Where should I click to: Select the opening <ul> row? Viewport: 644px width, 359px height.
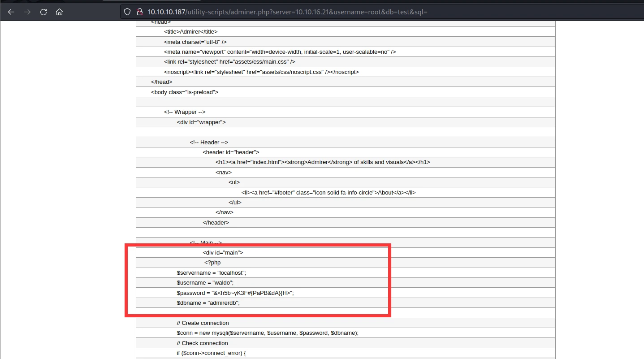point(346,182)
